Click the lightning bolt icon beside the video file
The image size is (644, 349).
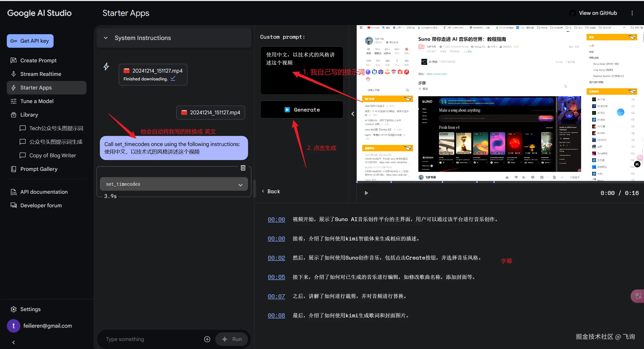tap(106, 67)
